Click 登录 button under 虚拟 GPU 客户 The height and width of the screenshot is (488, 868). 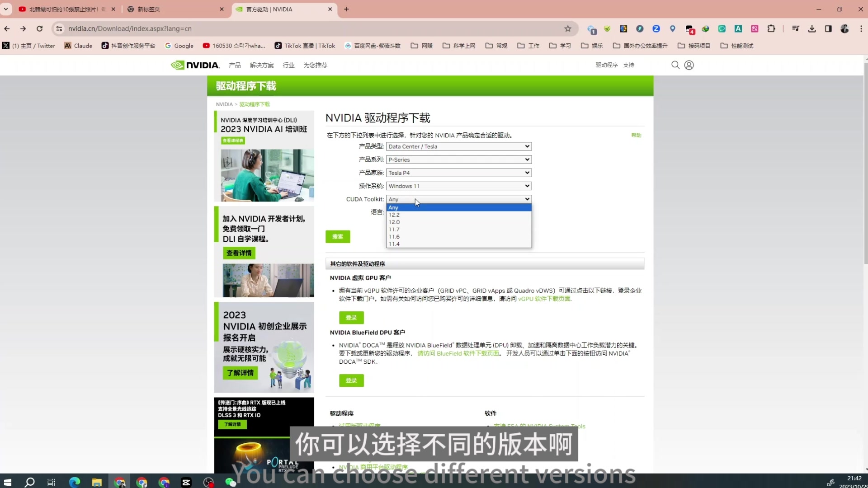tap(351, 318)
